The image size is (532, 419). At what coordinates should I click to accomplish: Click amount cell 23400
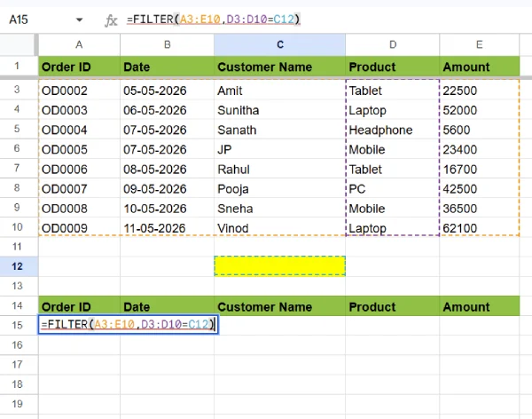click(479, 149)
